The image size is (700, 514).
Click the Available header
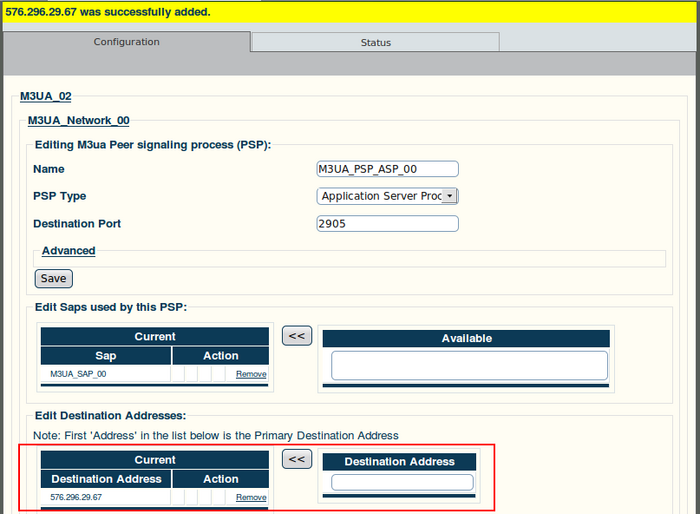click(466, 338)
